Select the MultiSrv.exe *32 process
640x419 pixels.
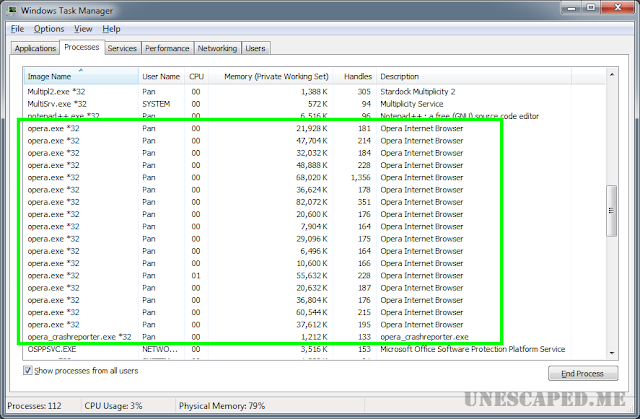(314, 104)
